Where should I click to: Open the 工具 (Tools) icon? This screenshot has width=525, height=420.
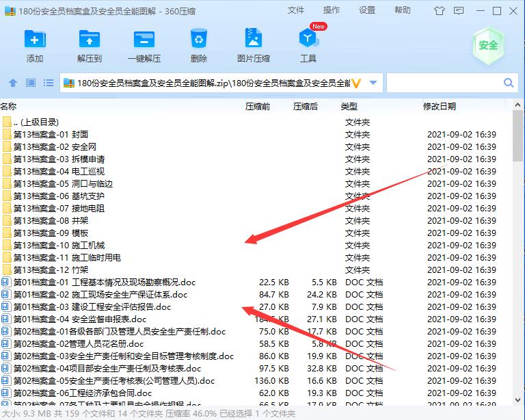(308, 38)
